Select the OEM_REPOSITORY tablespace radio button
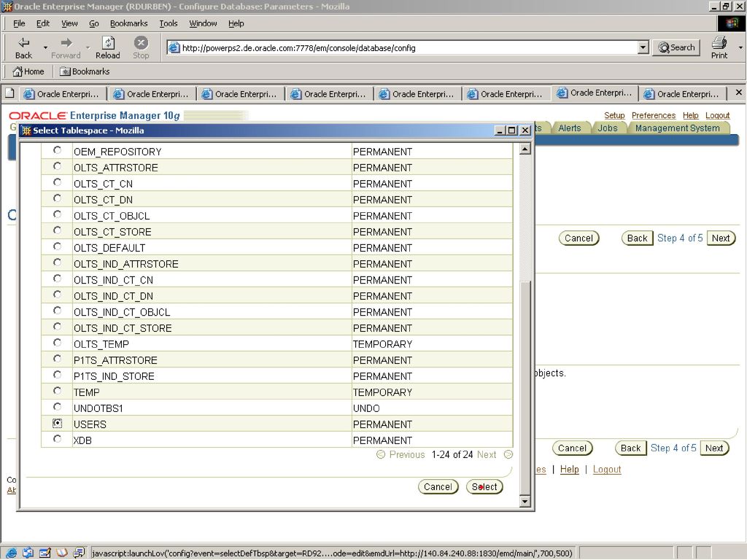The height and width of the screenshot is (560, 747). 57,150
